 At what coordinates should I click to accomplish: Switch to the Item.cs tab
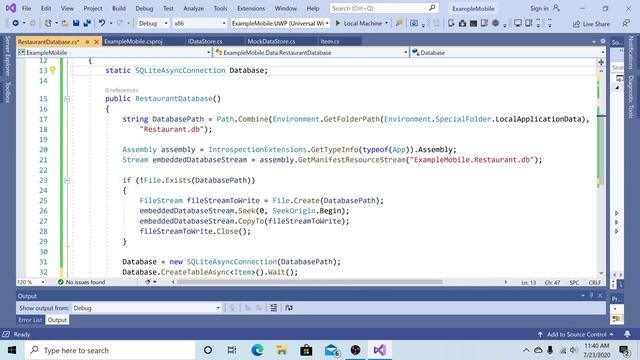pyautogui.click(x=330, y=41)
